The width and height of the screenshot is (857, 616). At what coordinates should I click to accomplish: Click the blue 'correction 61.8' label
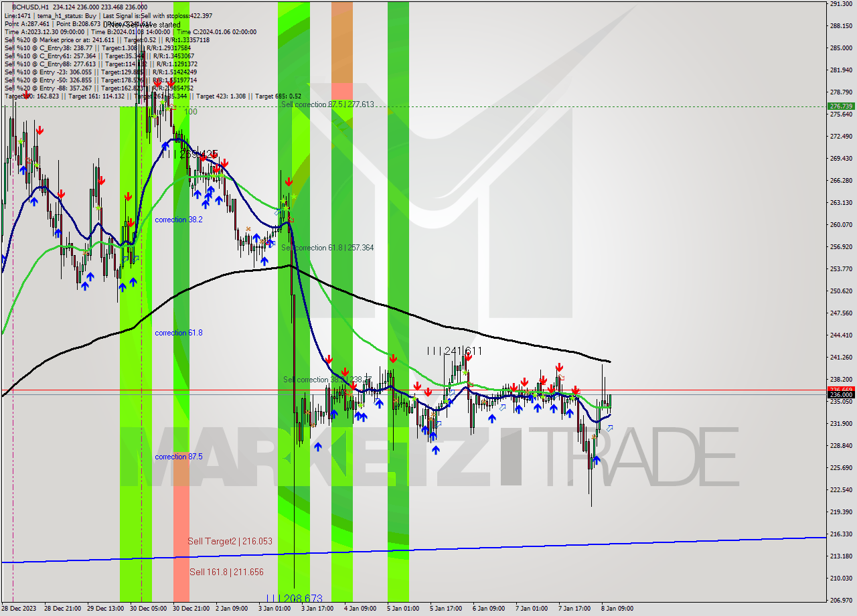pyautogui.click(x=179, y=333)
